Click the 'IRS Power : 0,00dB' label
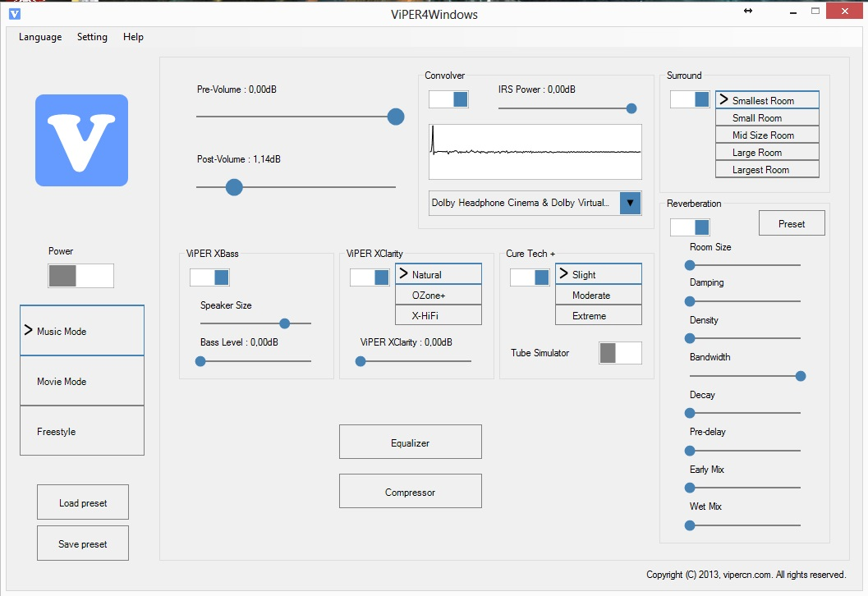This screenshot has width=868, height=596. click(x=536, y=89)
